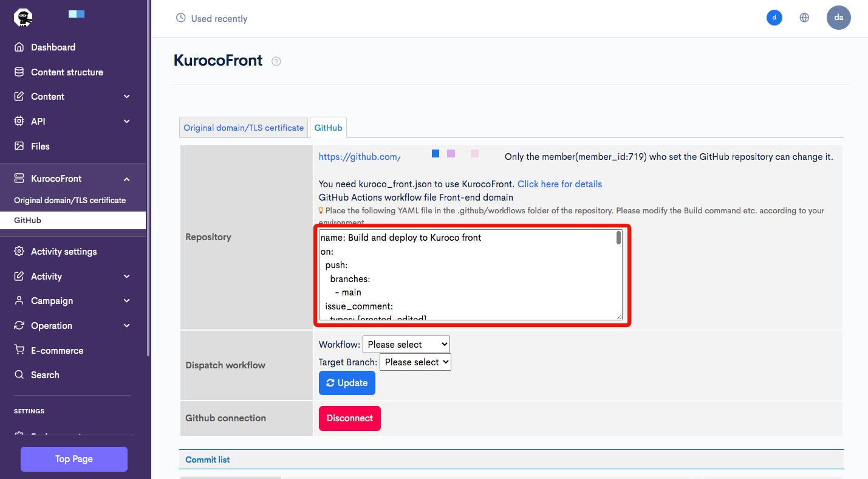Click the KurocoFront server icon
This screenshot has width=868, height=479.
click(19, 179)
